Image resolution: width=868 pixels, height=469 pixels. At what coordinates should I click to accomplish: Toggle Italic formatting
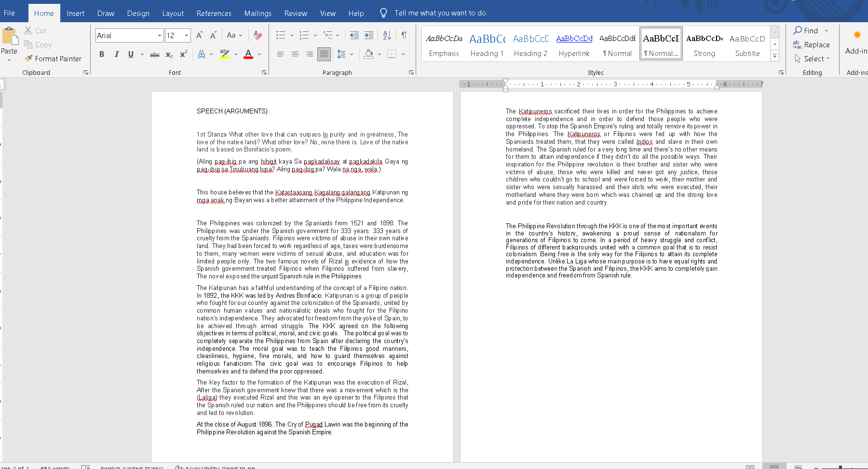116,55
